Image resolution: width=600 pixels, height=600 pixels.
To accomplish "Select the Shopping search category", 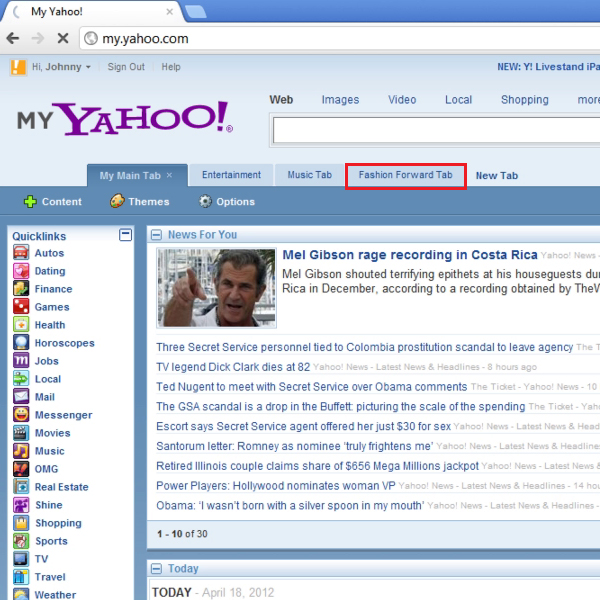I will (525, 99).
